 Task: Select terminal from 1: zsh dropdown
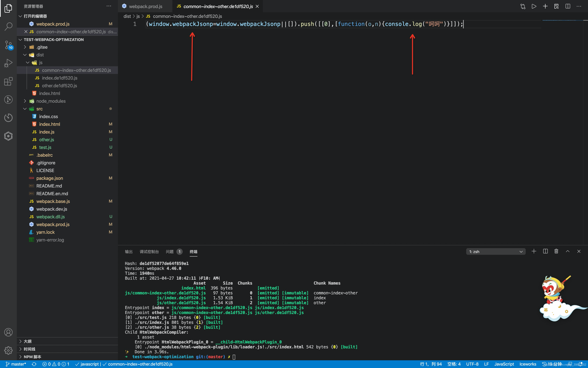pyautogui.click(x=496, y=251)
